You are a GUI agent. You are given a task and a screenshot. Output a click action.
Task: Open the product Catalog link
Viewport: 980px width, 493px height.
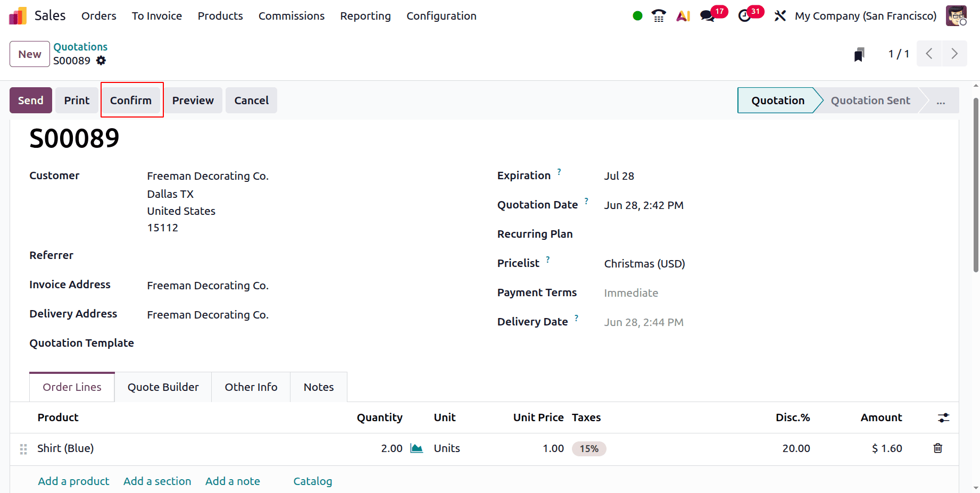coord(313,481)
